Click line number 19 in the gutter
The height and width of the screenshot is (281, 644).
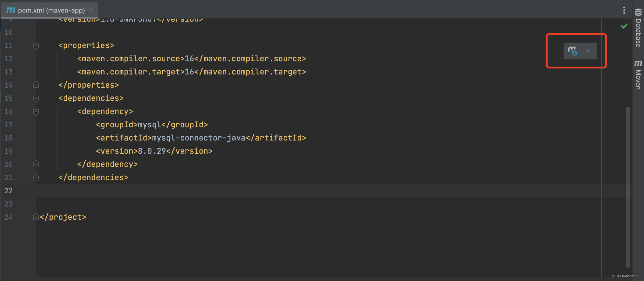(8, 151)
